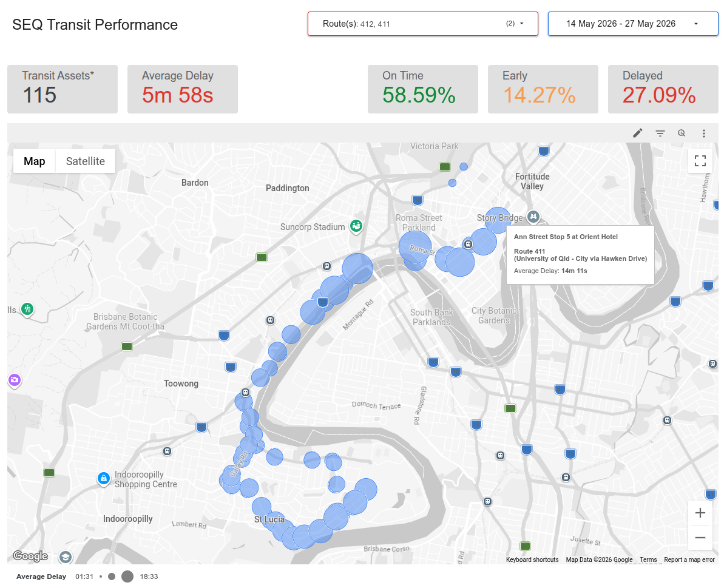Image resolution: width=724 pixels, height=588 pixels.
Task: Open the 14 May 2026 date range picker
Action: click(632, 24)
